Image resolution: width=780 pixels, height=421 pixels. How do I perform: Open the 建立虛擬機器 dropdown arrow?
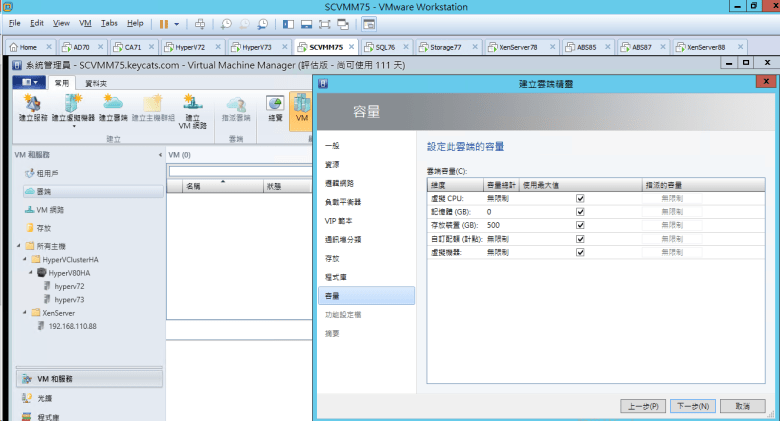pyautogui.click(x=73, y=127)
